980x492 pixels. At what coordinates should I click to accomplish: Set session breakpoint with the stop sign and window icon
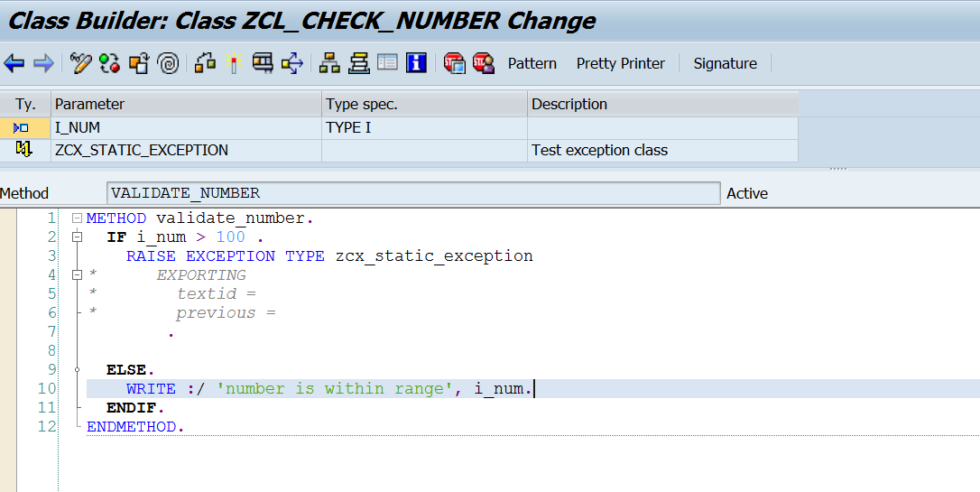pos(455,63)
